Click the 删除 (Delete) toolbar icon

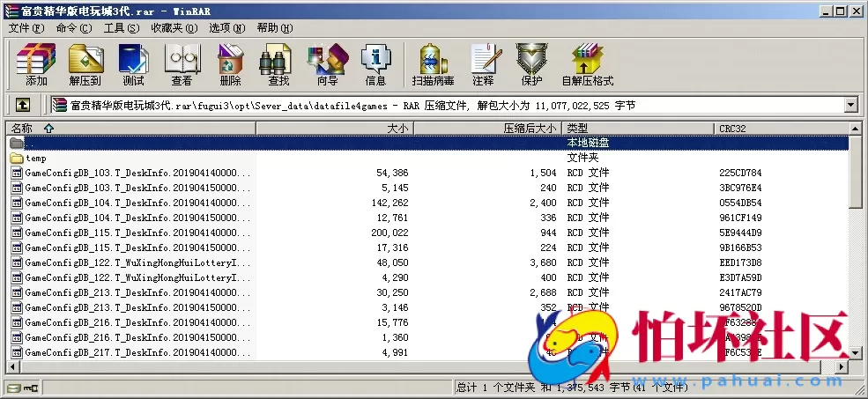coord(230,65)
